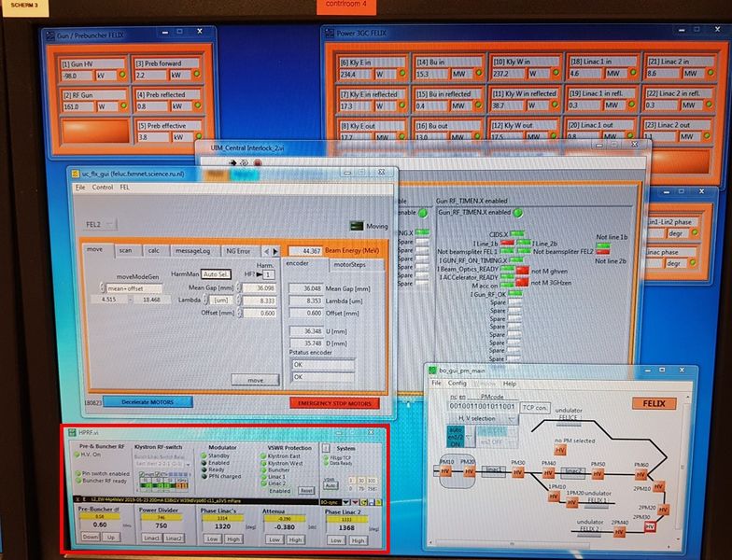Click the orange block in the Gun / Prebuncher panel
The height and width of the screenshot is (560, 732).
click(x=95, y=131)
